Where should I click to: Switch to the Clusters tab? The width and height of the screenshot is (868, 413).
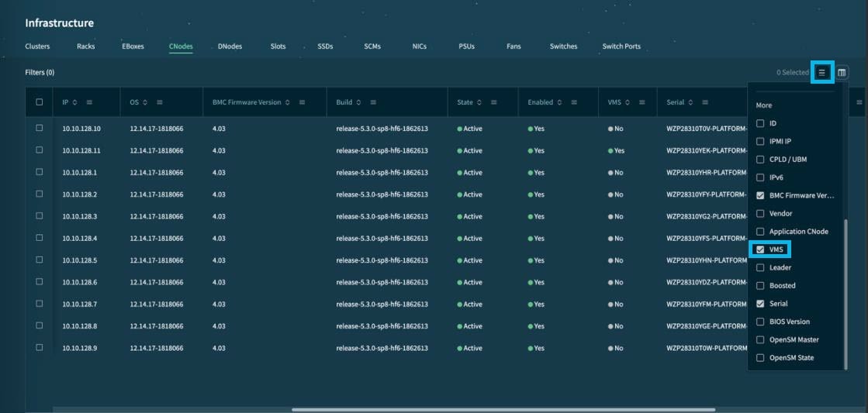37,46
